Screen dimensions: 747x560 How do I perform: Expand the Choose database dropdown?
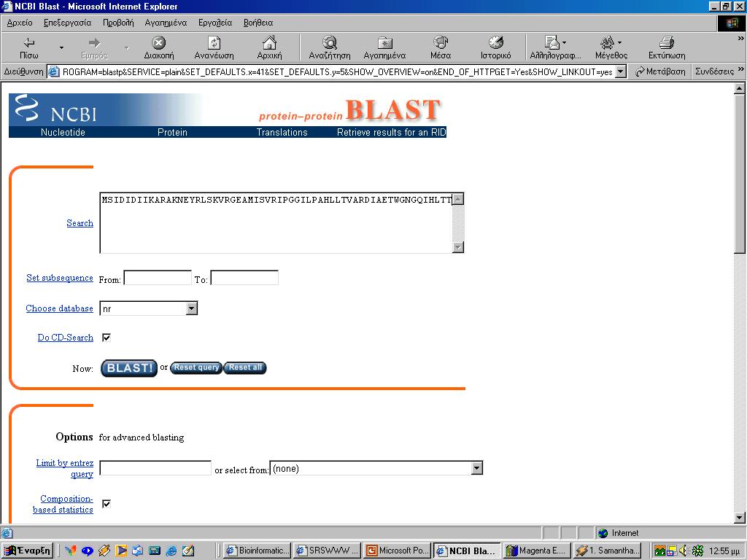pyautogui.click(x=192, y=308)
